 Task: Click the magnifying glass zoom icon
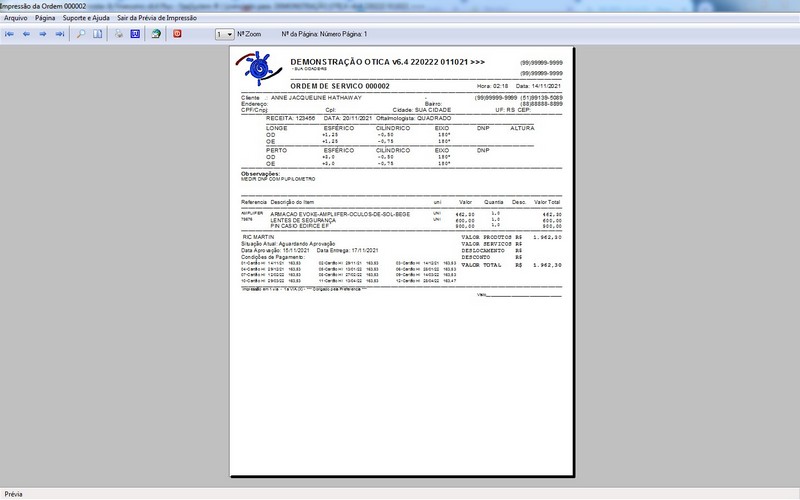81,34
